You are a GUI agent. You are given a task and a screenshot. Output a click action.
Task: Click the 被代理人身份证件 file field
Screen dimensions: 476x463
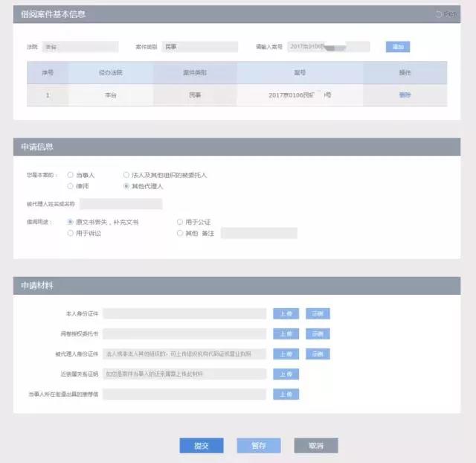pyautogui.click(x=184, y=354)
